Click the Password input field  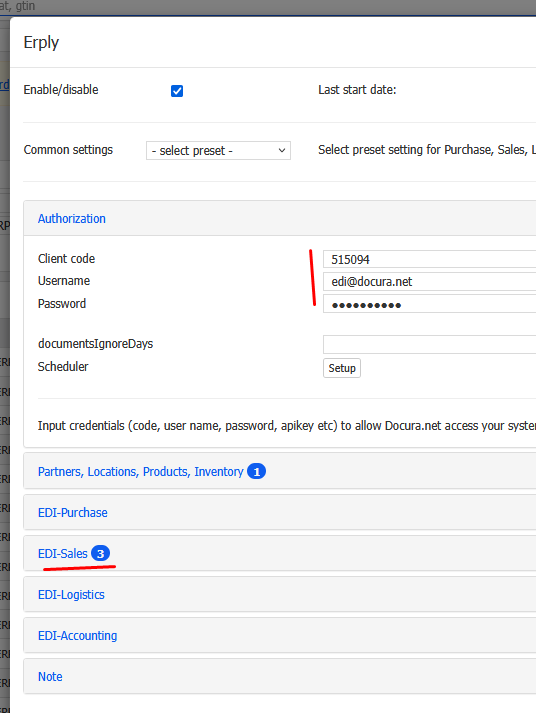point(429,304)
